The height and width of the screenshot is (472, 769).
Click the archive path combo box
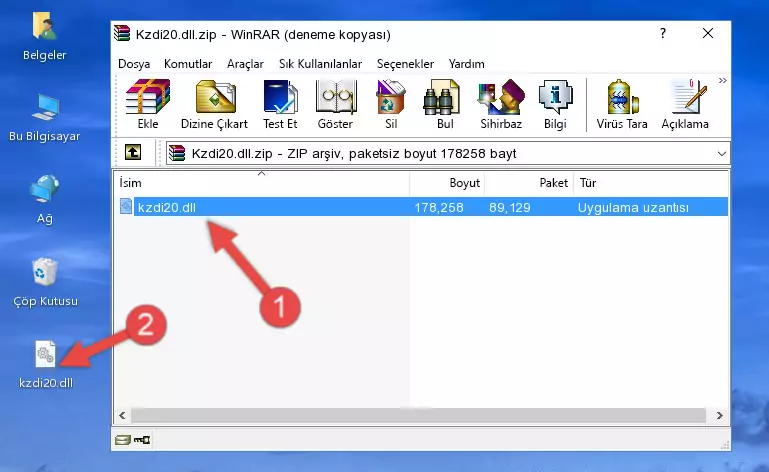(x=447, y=154)
